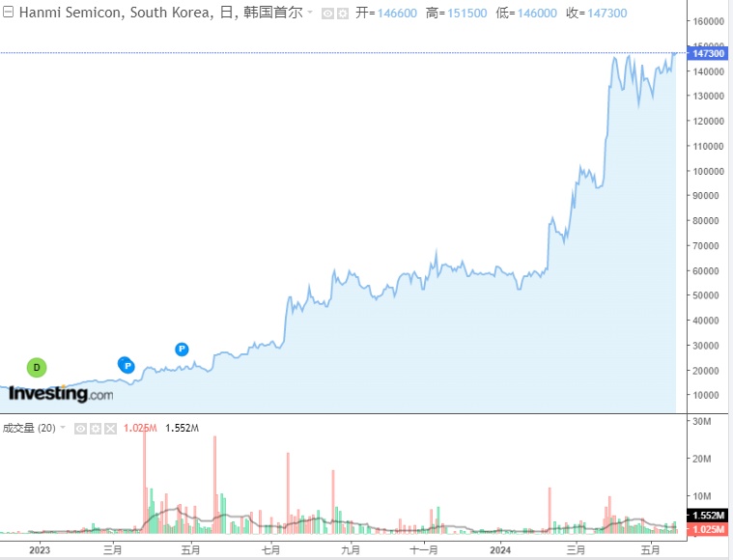Collapse the Hanmi Semicon legend with minus box
This screenshot has height=560, width=733.
coord(8,13)
